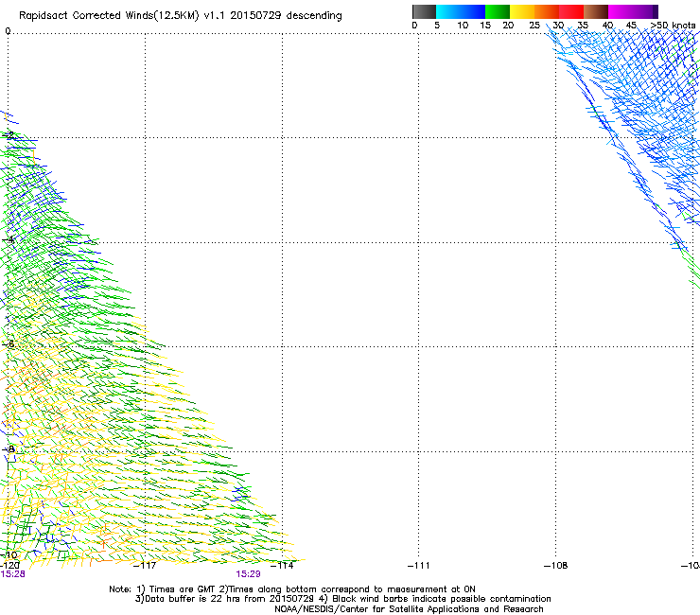Click the 15:29 time stamp

pos(248,574)
